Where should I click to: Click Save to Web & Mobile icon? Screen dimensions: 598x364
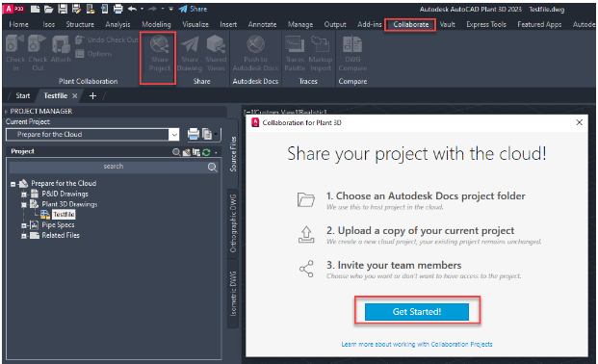(x=105, y=9)
